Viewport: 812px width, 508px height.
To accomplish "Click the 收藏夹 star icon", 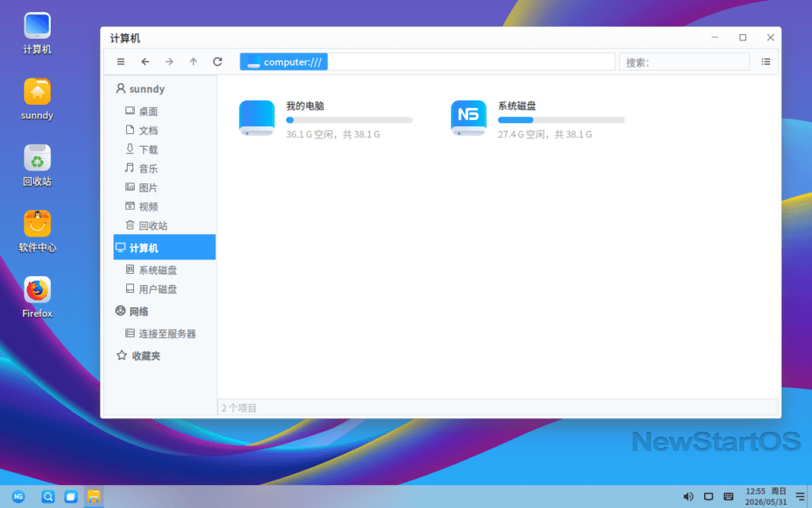I will click(121, 355).
